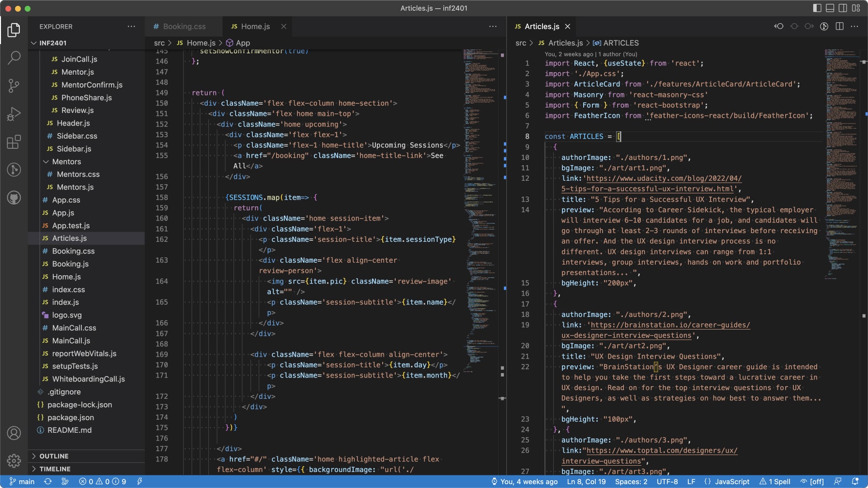Open the Accounts icon
868x488 pixels.
pos(14,433)
